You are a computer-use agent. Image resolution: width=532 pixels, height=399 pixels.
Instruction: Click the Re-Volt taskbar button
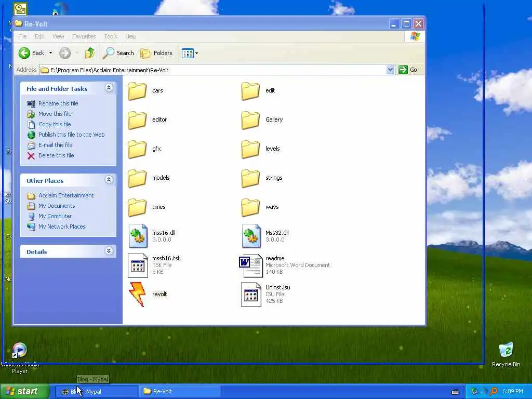point(179,392)
